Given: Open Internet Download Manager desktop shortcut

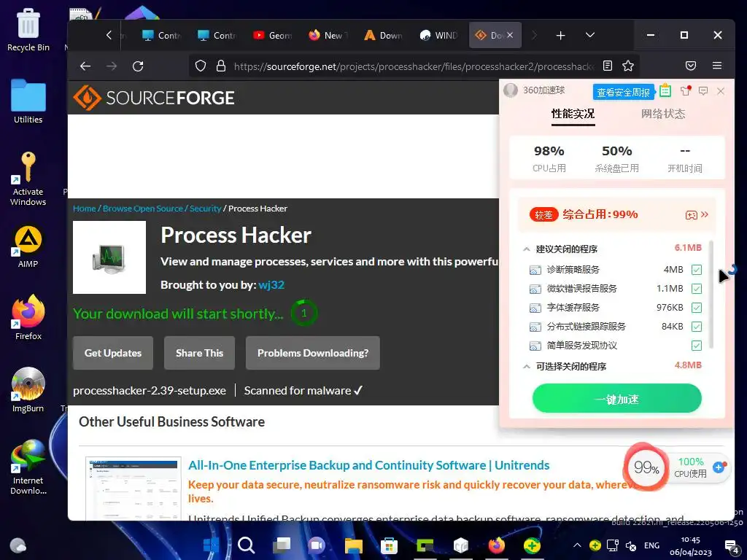Looking at the screenshot, I should (x=28, y=467).
